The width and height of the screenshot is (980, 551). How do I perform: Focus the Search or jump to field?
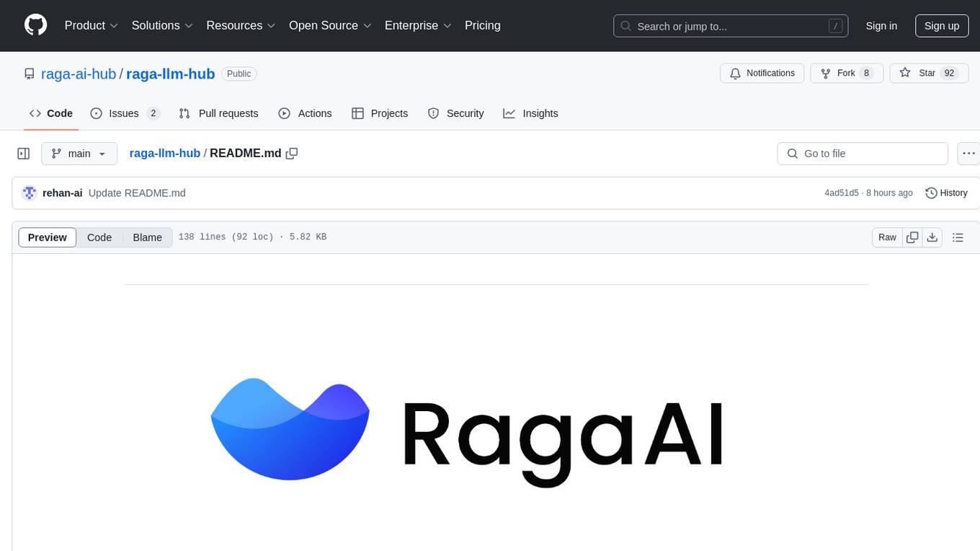(x=731, y=26)
